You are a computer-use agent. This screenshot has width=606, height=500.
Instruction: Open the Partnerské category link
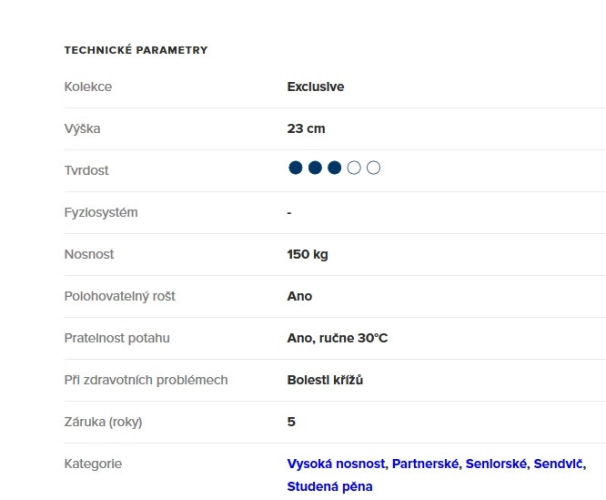point(426,464)
